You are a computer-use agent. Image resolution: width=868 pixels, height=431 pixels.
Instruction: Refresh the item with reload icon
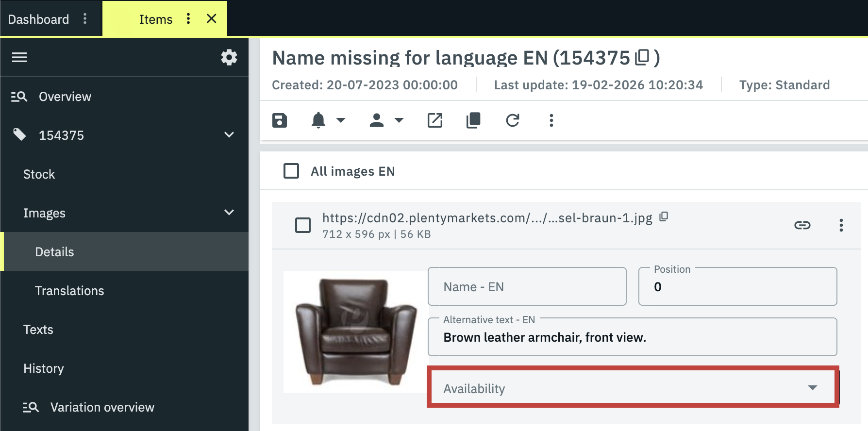[513, 120]
